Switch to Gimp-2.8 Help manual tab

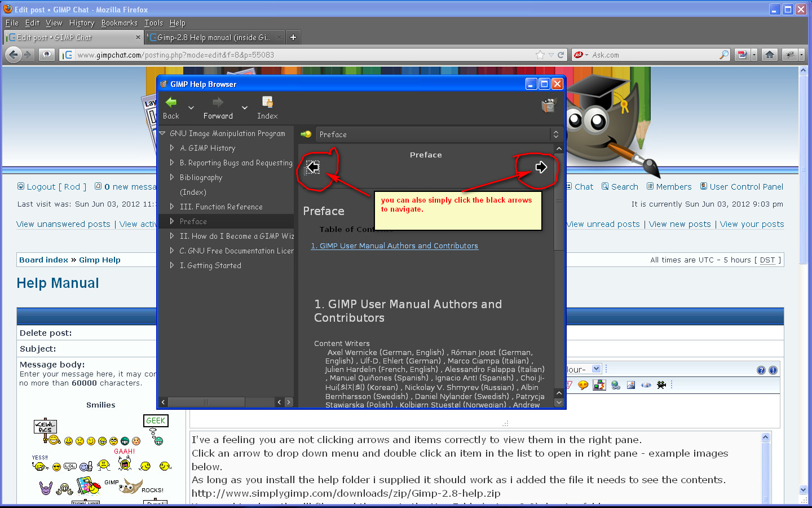214,37
